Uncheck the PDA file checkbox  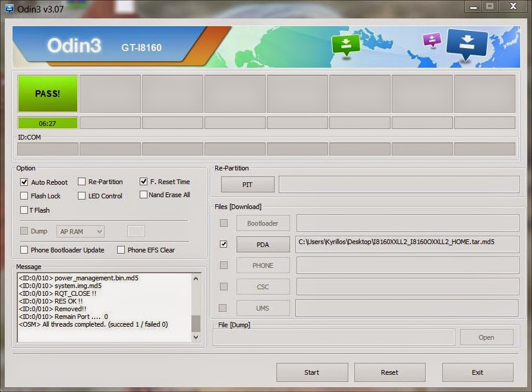(x=223, y=244)
